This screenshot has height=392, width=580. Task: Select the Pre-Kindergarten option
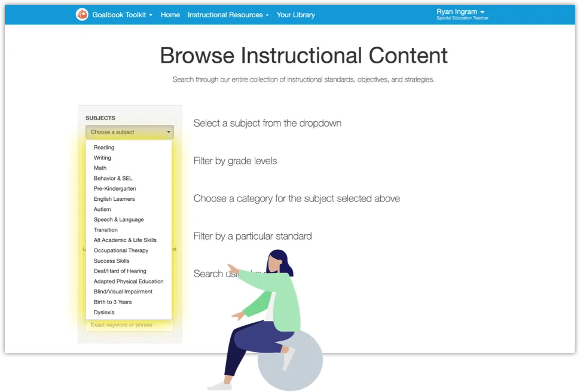pos(115,189)
